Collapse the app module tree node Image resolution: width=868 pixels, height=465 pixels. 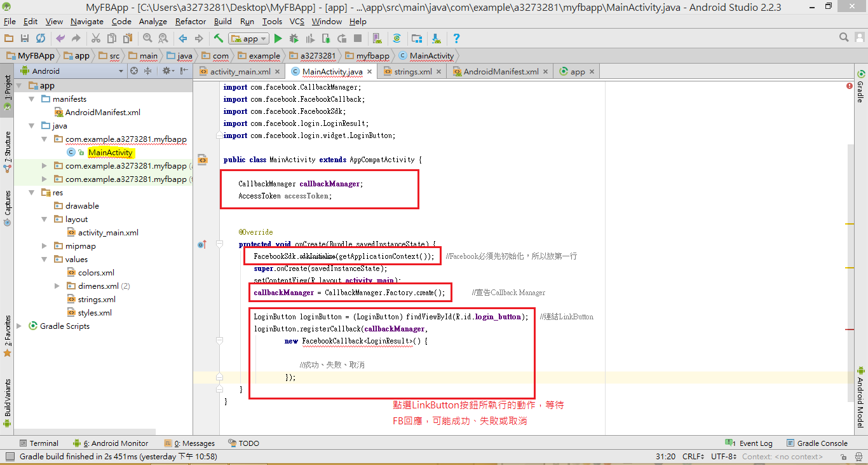point(20,86)
